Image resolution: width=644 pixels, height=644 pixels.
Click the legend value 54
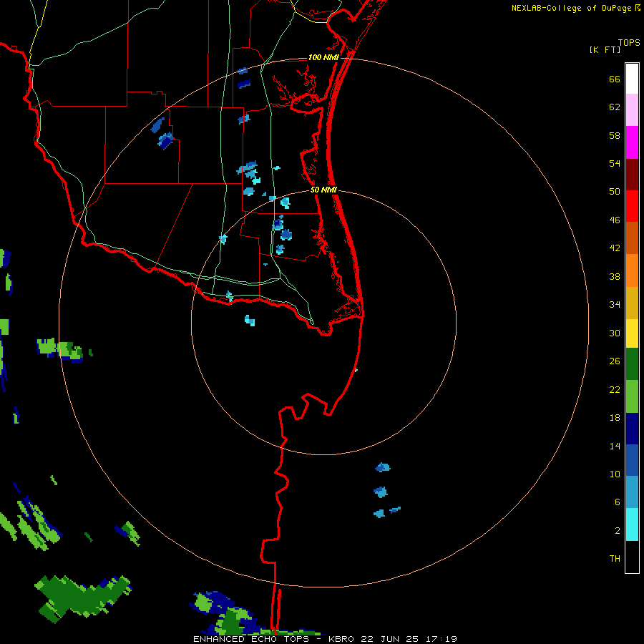tap(615, 163)
